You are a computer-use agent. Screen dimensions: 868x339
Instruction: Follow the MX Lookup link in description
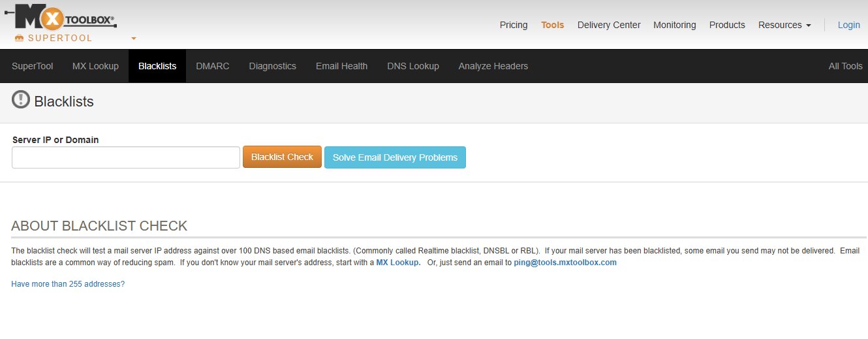(398, 263)
